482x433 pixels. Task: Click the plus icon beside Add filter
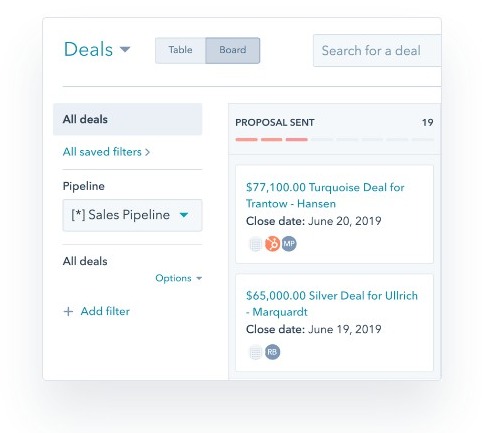tap(68, 312)
